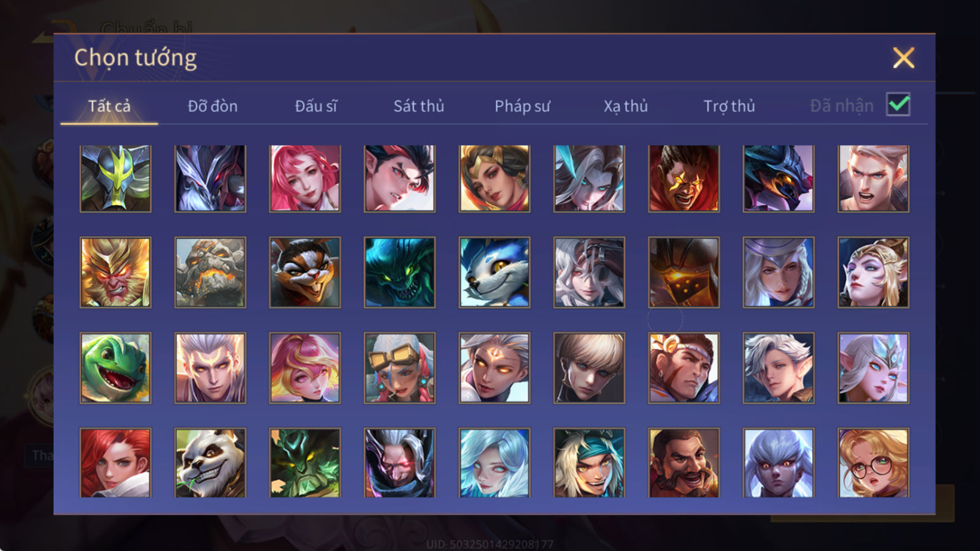
Task: Choose the blue-and-white fox-like creature hero
Action: 494,272
